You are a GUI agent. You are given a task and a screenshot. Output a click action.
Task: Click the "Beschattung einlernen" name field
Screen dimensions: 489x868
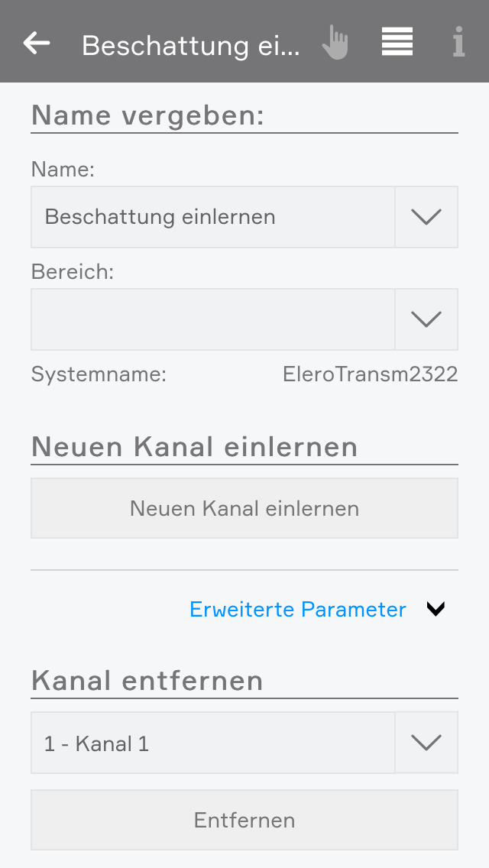pos(212,217)
